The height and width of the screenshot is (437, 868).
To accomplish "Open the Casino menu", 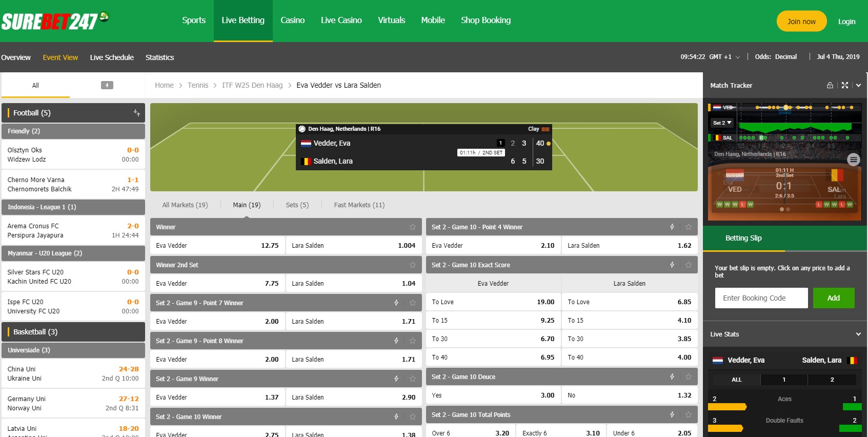I will tap(292, 21).
